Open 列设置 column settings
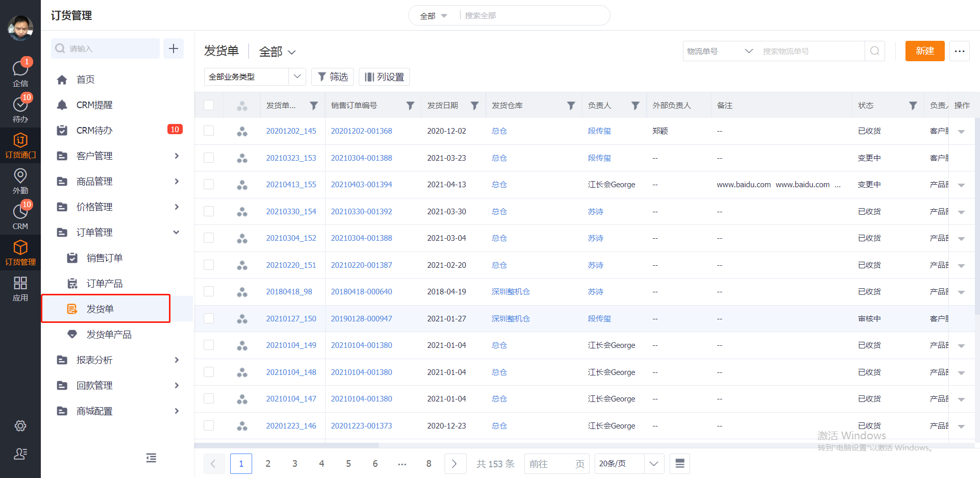This screenshot has width=980, height=478. click(x=384, y=77)
